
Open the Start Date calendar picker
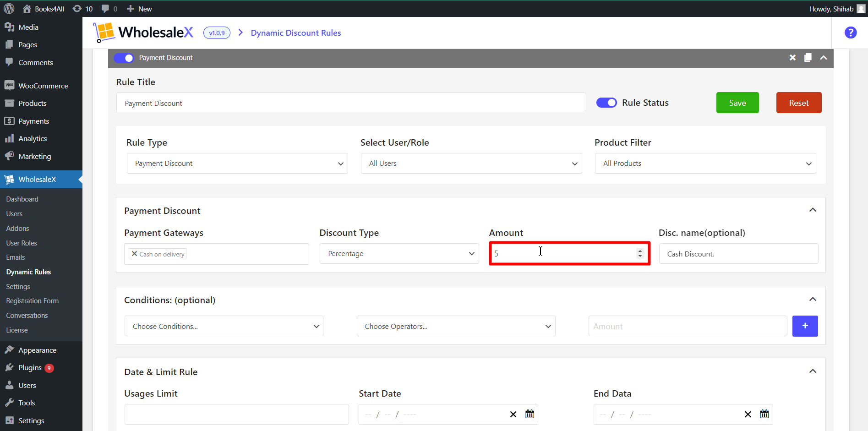click(x=530, y=414)
